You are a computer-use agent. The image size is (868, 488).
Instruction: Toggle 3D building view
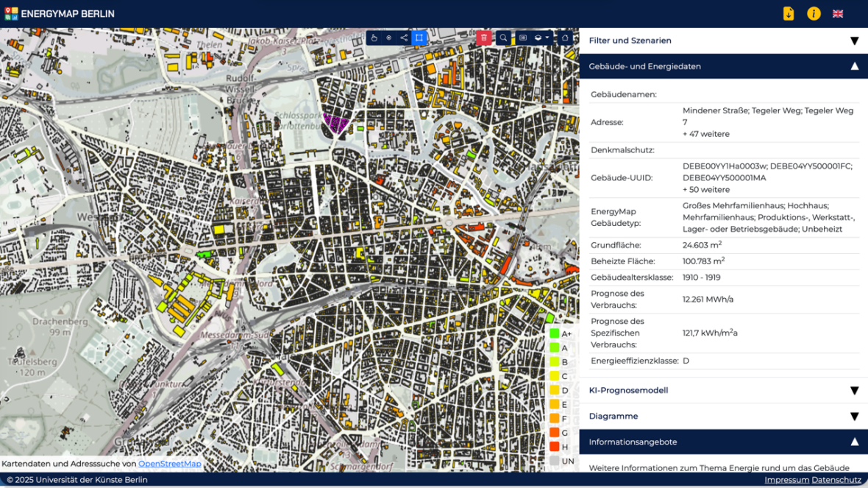(x=524, y=37)
